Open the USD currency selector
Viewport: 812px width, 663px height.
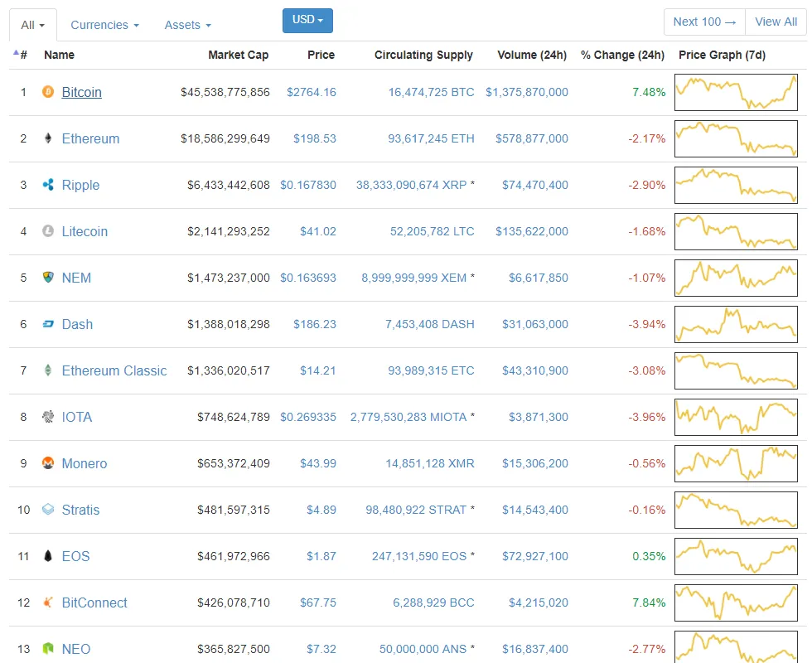(307, 20)
